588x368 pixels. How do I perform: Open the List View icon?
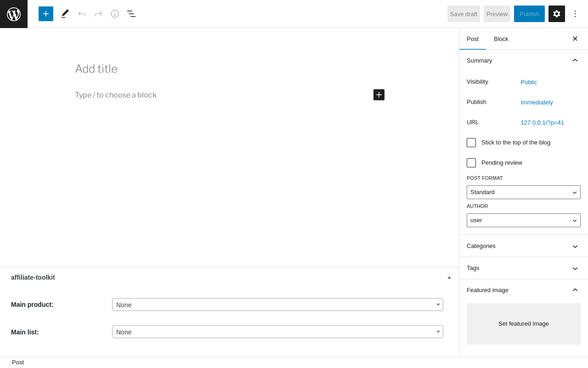pyautogui.click(x=131, y=14)
